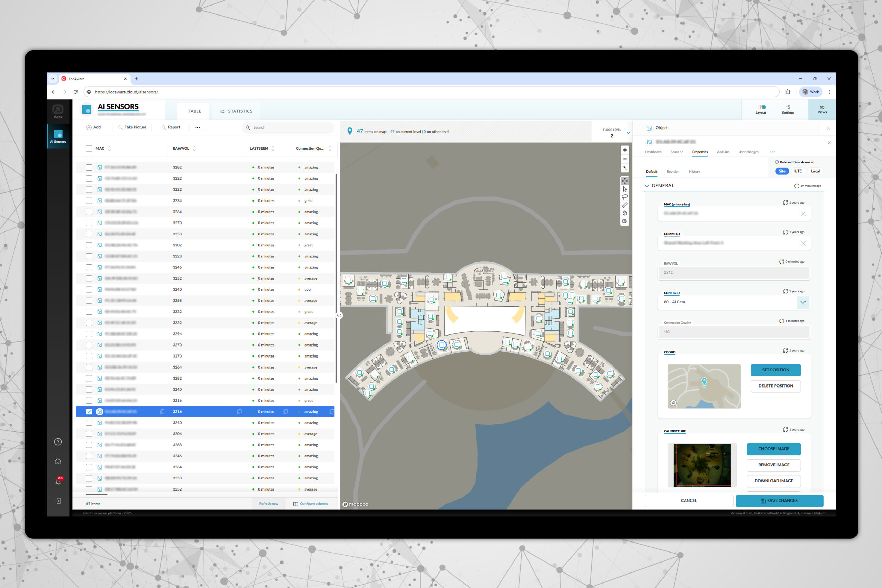
Task: Collapse the GENERAL section
Action: click(x=646, y=186)
